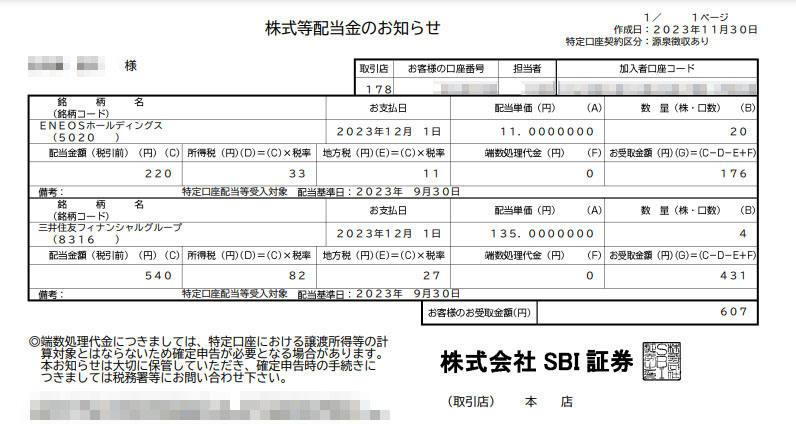The image size is (796, 432).
Task: Click the pre-tax dividend amount 540
Action: pos(159,274)
